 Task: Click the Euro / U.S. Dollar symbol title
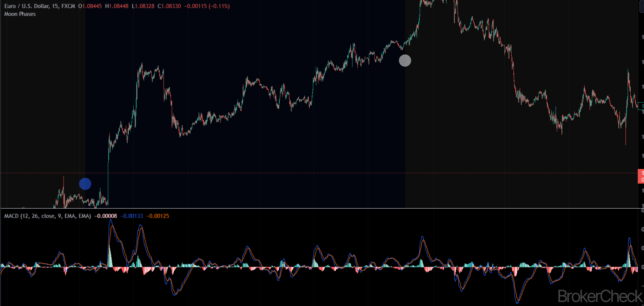[27, 6]
